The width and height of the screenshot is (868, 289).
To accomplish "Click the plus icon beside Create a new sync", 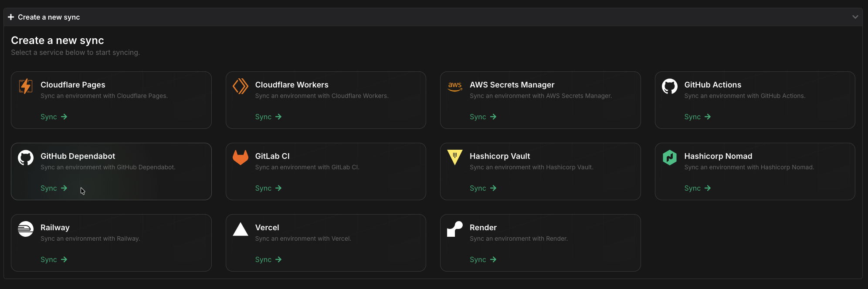I will (11, 17).
